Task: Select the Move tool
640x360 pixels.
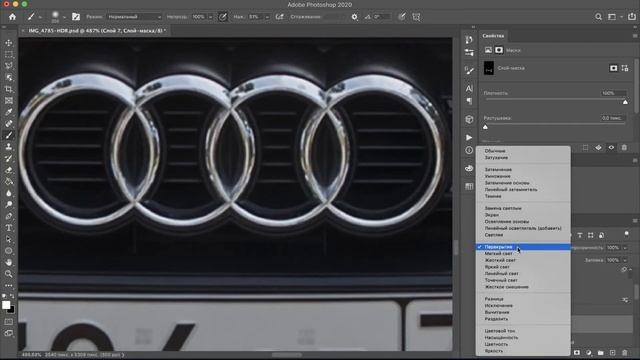Action: pyautogui.click(x=9, y=42)
